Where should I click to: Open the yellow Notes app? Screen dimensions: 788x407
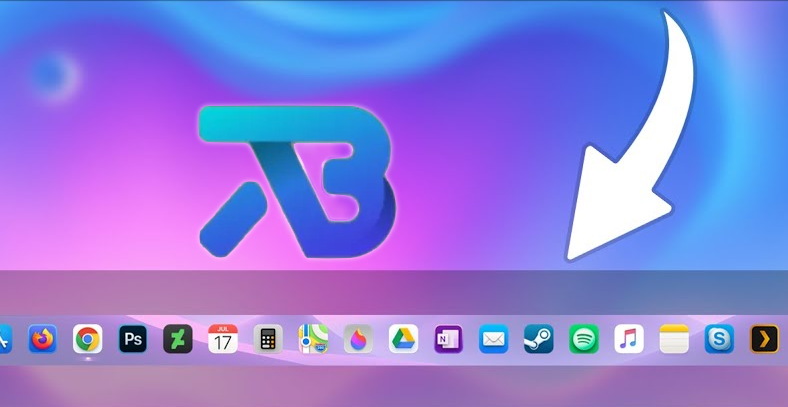click(674, 339)
